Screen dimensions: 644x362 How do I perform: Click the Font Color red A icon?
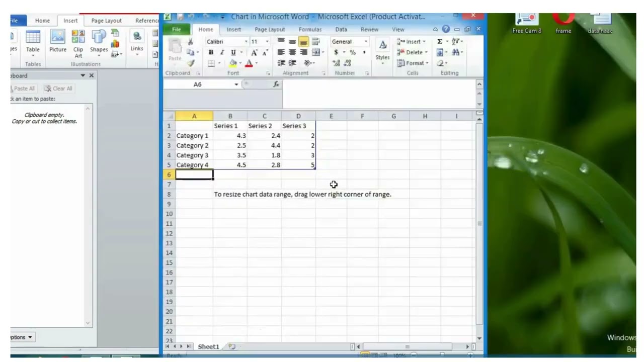click(x=249, y=63)
